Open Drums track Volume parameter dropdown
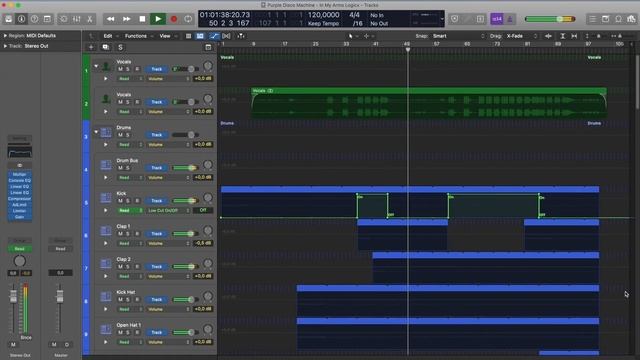640x360 pixels. (x=169, y=144)
